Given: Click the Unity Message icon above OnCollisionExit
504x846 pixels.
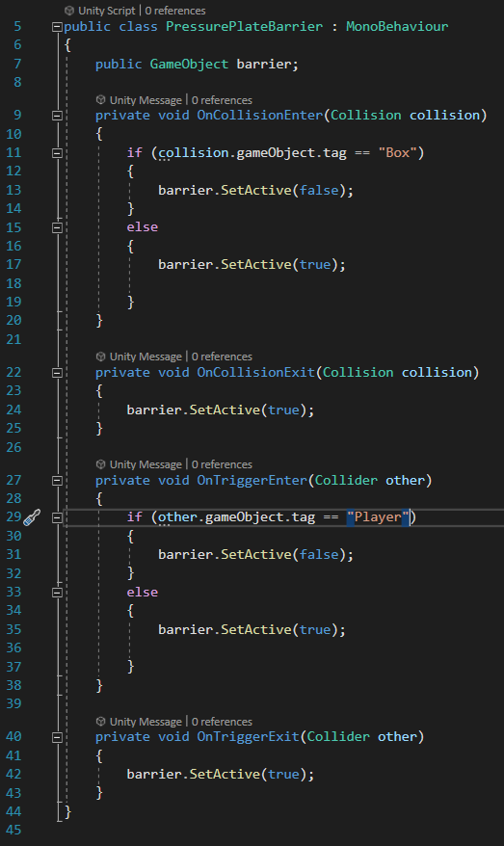Looking at the screenshot, I should point(100,357).
